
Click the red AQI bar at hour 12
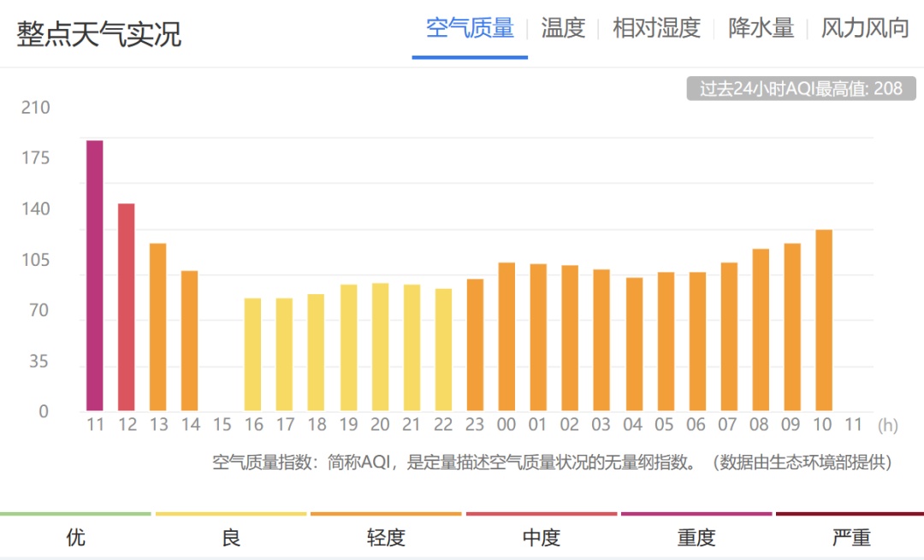tap(127, 307)
